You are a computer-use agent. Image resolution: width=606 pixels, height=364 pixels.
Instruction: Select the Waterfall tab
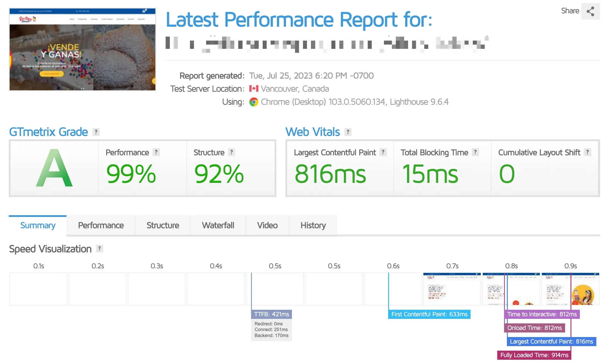tap(218, 225)
